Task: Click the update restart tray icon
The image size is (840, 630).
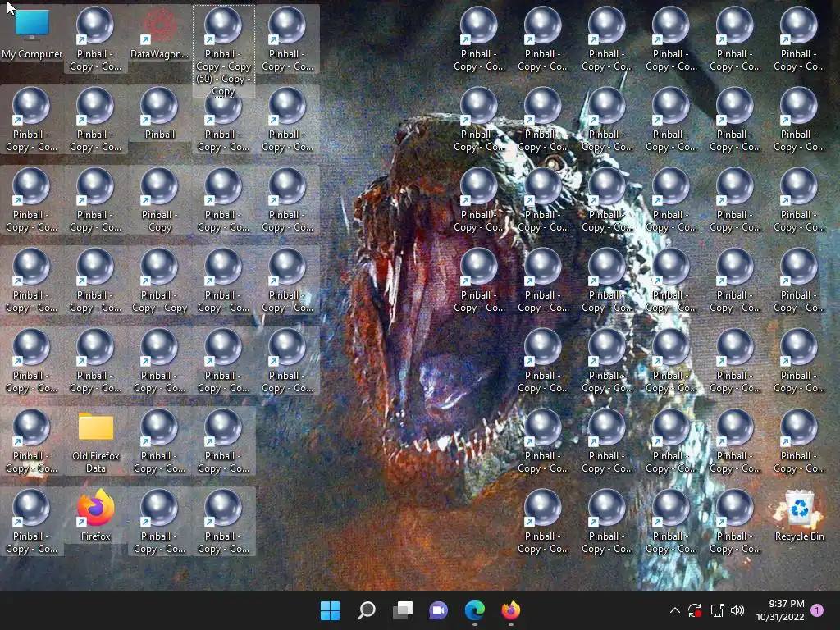Action: pos(695,610)
